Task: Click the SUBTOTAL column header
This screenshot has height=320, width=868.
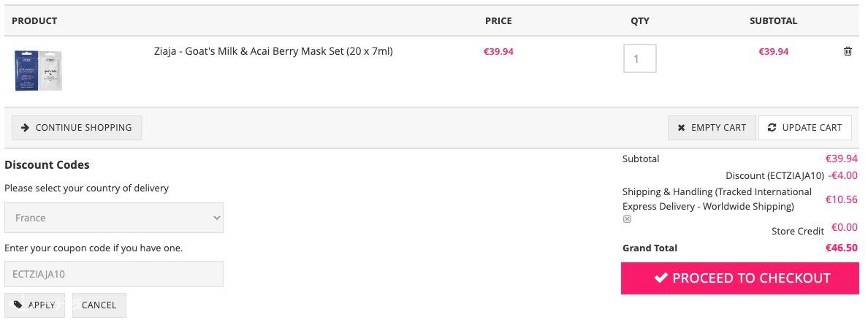Action: [773, 21]
